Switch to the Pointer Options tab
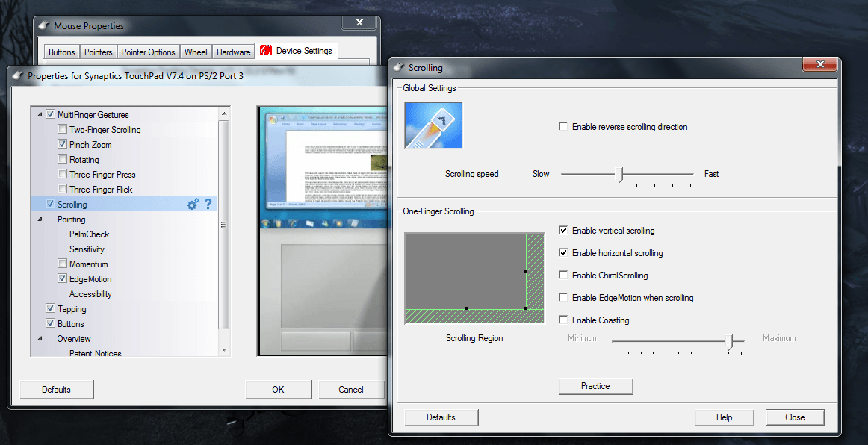The width and height of the screenshot is (868, 445). [149, 52]
